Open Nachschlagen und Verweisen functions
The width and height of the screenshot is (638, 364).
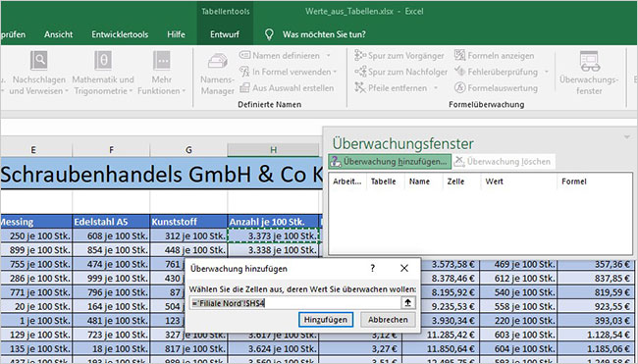[38, 74]
